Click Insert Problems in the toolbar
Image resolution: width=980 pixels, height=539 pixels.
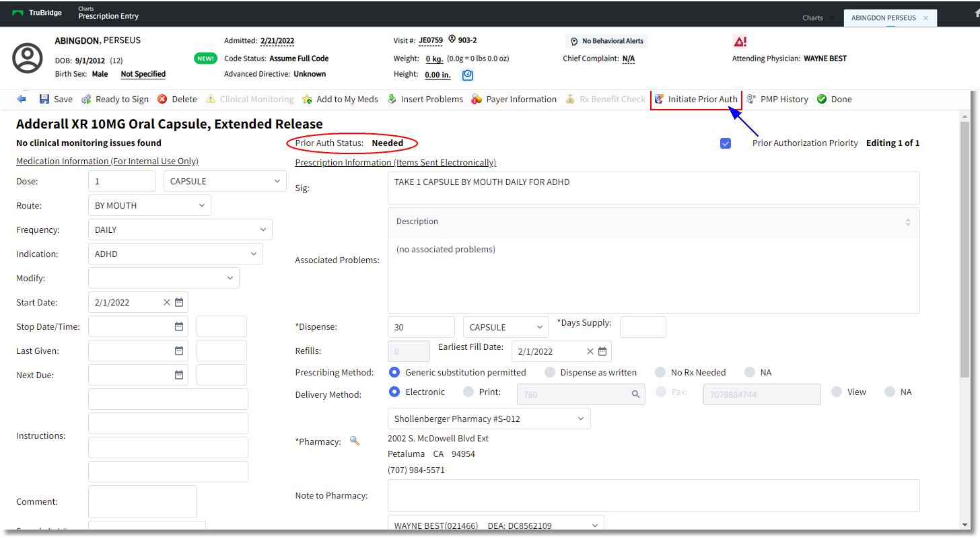tap(425, 99)
